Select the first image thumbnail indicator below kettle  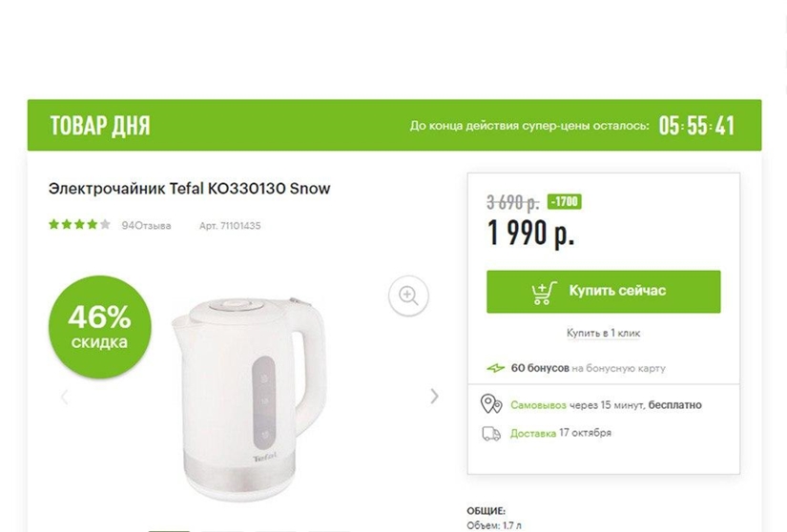coord(169,529)
